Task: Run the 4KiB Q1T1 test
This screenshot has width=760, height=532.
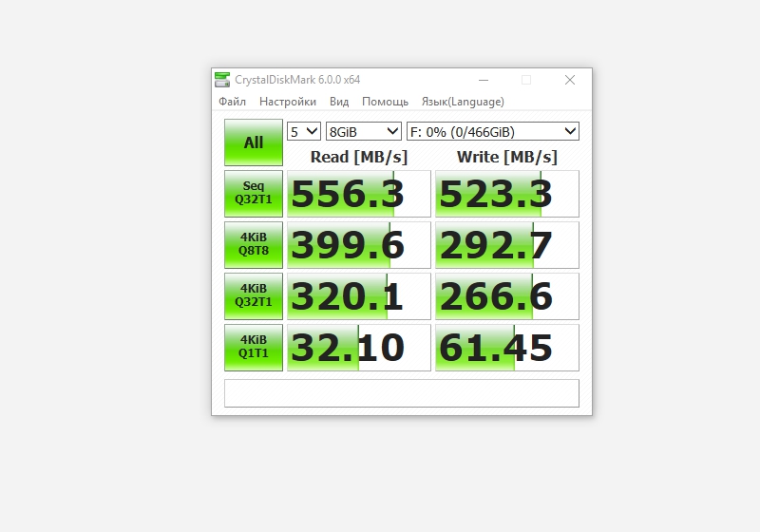Action: coord(254,348)
